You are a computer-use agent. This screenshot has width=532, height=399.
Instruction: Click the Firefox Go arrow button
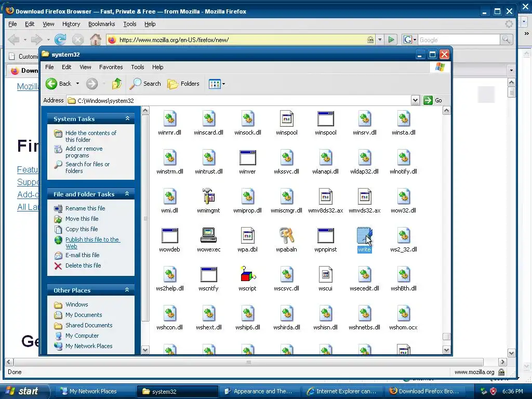tap(391, 39)
